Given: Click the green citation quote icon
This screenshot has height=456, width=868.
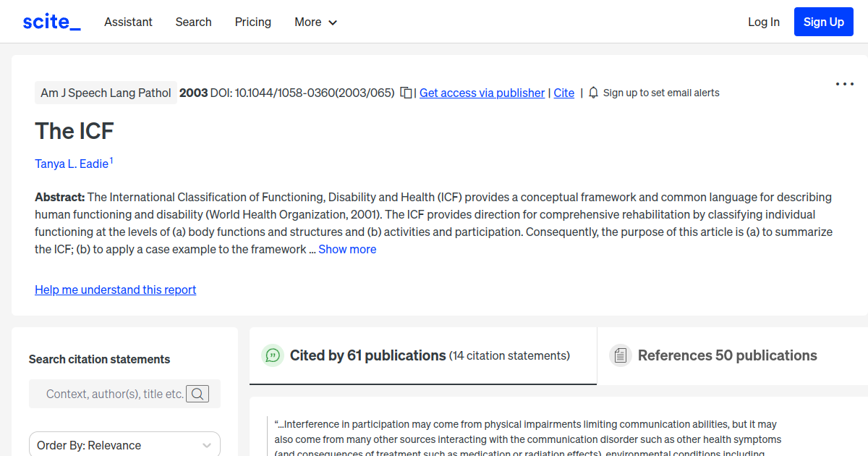Looking at the screenshot, I should click(273, 355).
